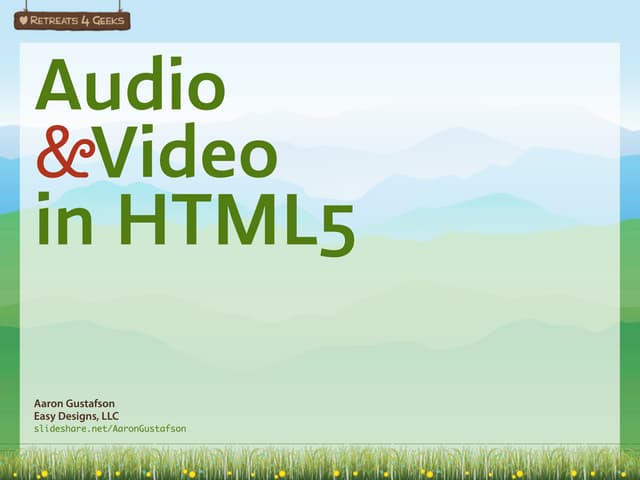The width and height of the screenshot is (640, 480).
Task: Click the letter "o" ending the word Video
Action: point(254,160)
